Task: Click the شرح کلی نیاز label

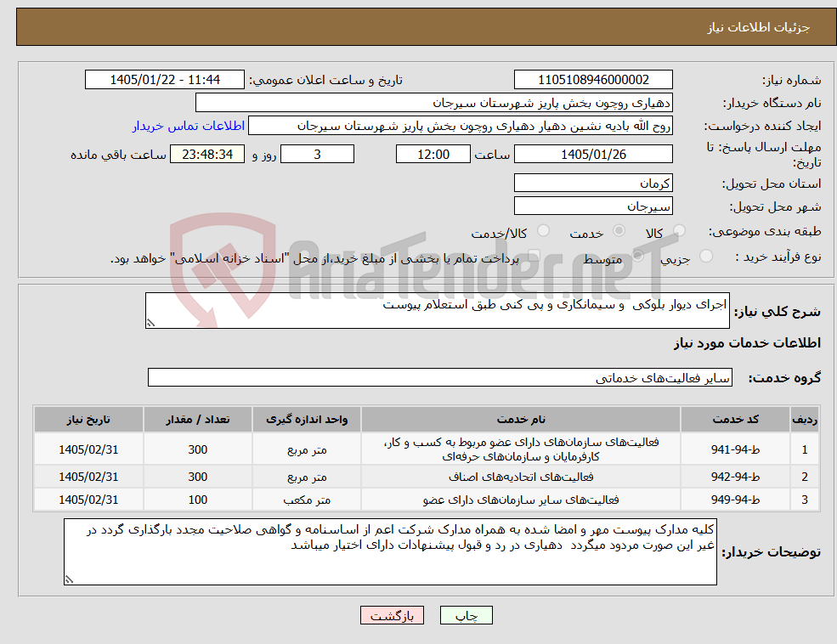Action: coord(778,312)
